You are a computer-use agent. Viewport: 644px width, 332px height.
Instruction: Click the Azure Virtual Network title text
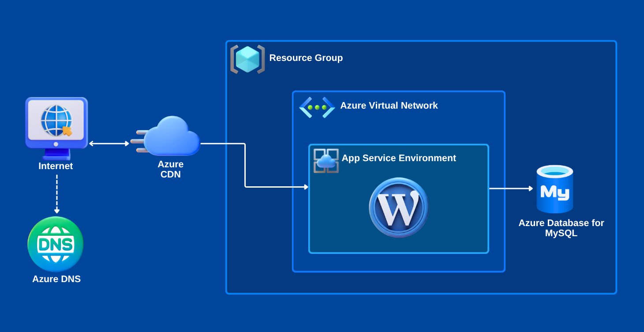(389, 106)
